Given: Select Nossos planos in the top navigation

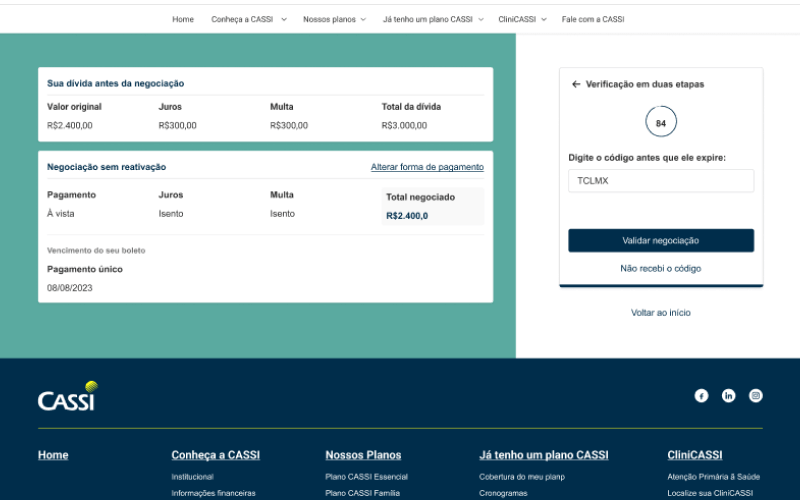Looking at the screenshot, I should (x=329, y=19).
